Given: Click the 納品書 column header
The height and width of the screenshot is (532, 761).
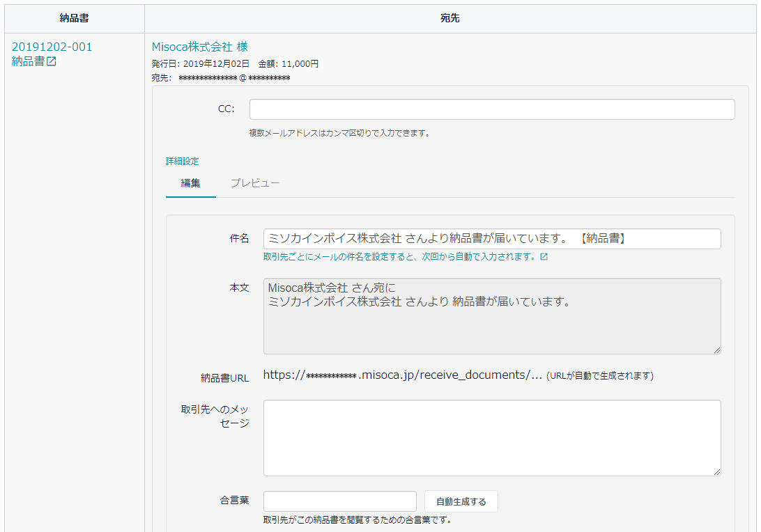Looking at the screenshot, I should click(x=75, y=18).
